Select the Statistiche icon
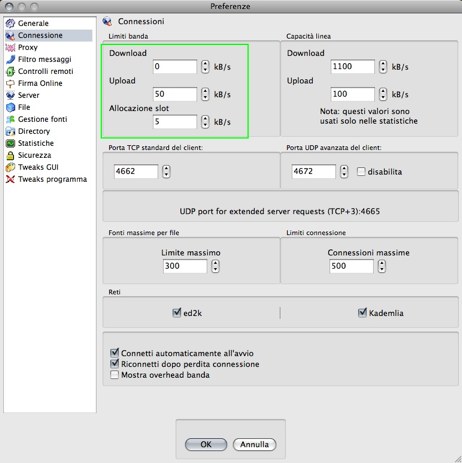 pos(10,143)
